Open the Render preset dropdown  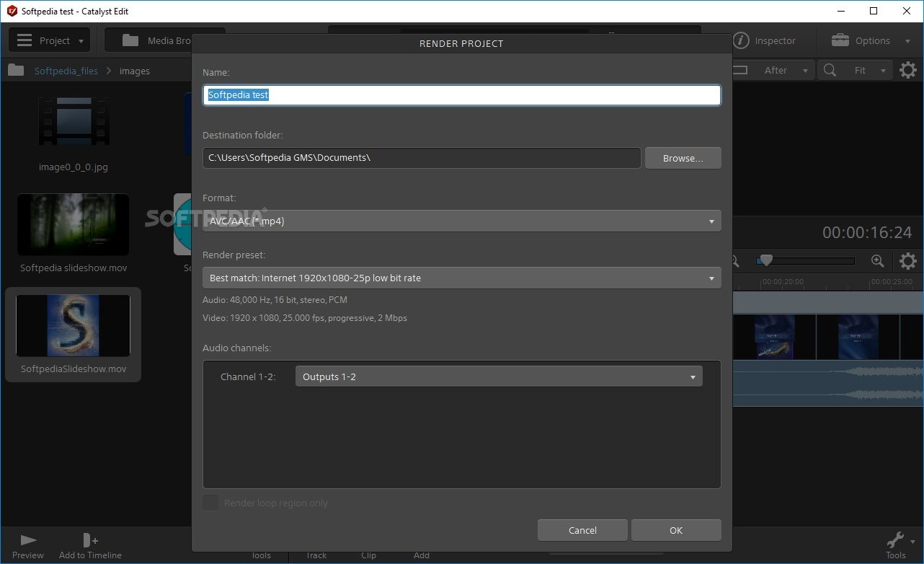click(x=462, y=278)
